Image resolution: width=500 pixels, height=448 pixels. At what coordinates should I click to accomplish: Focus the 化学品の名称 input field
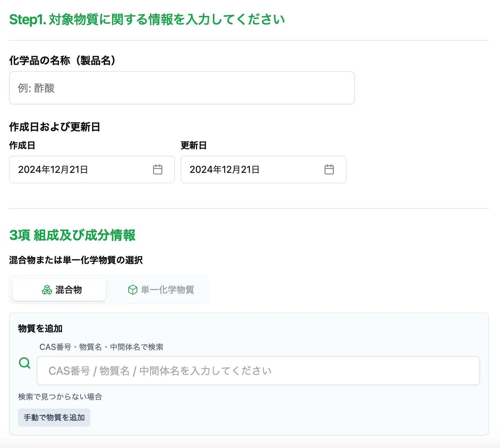(182, 88)
